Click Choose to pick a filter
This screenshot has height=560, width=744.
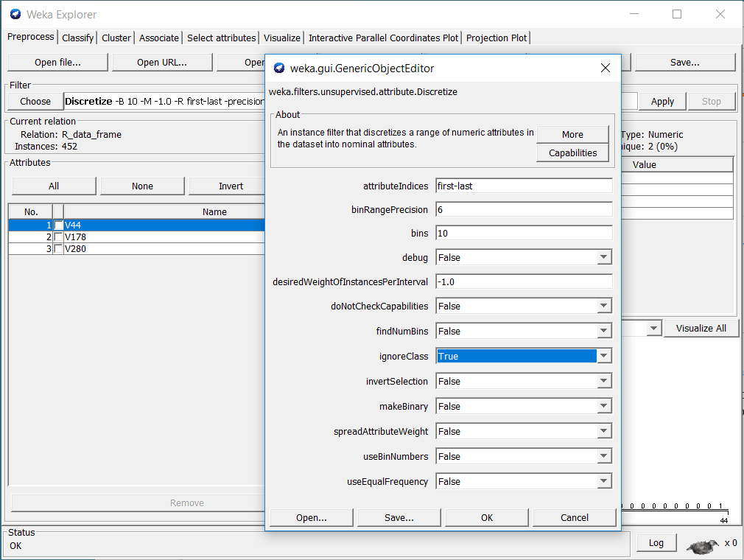click(35, 101)
